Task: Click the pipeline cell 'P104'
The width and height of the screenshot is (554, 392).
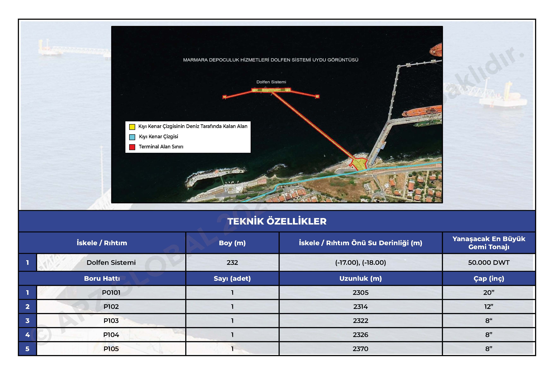Action: [111, 335]
